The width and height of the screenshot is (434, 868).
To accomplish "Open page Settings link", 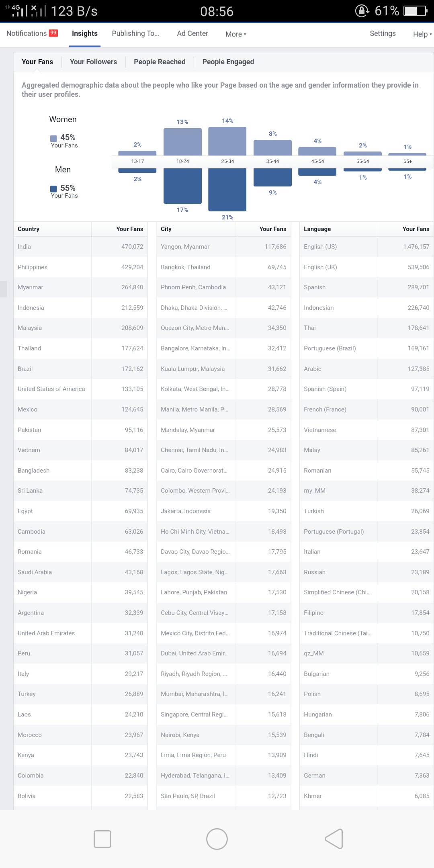I will click(x=383, y=34).
